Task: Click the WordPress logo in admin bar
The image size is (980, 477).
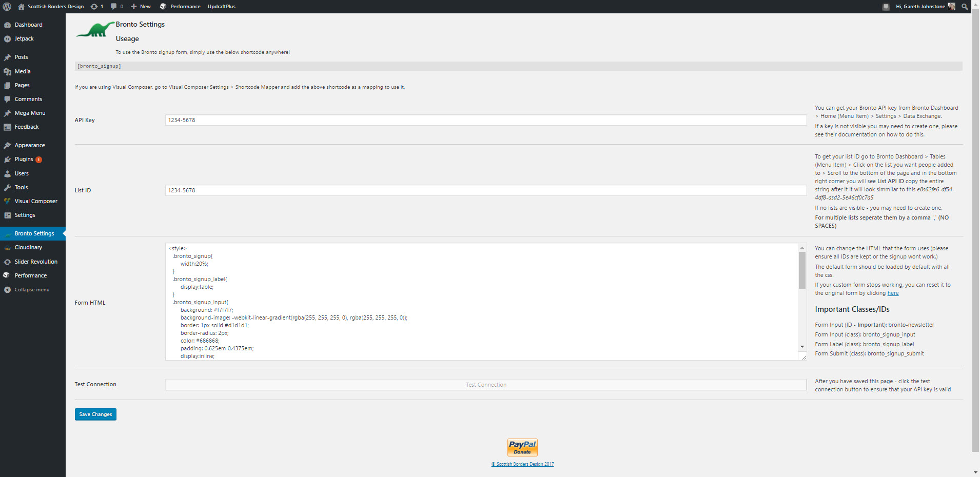Action: pos(7,7)
